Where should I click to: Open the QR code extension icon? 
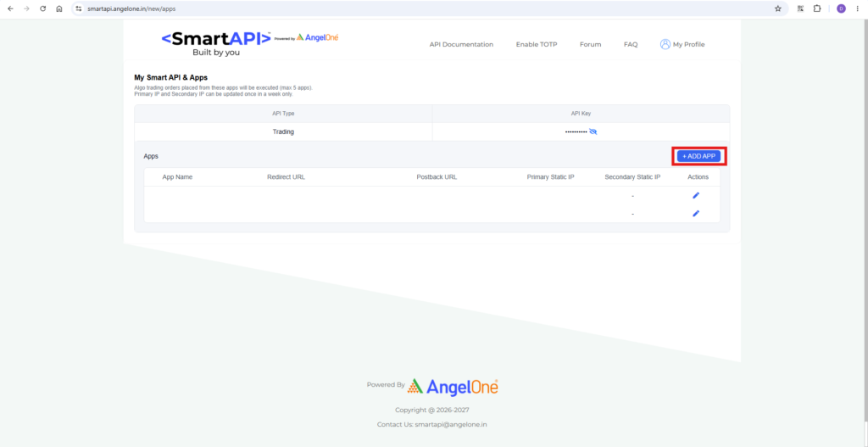coord(800,8)
